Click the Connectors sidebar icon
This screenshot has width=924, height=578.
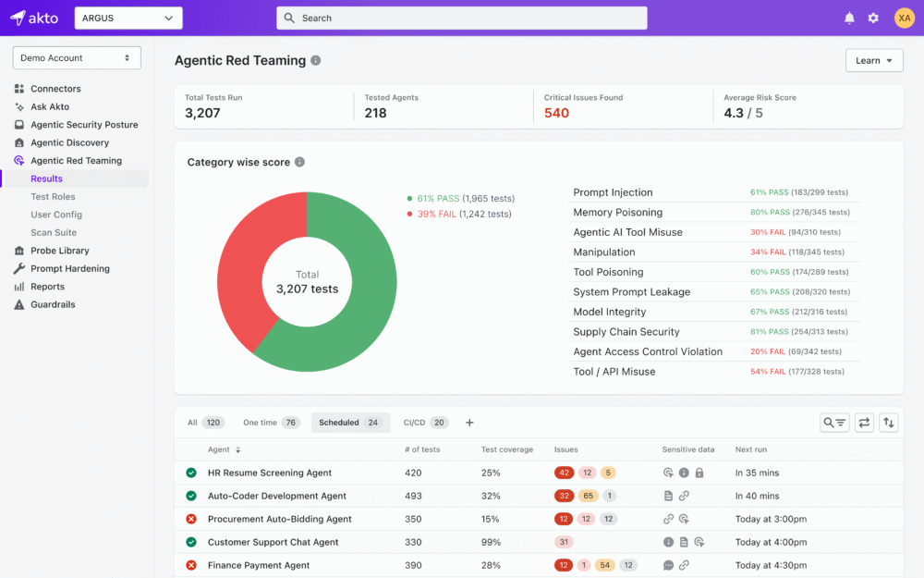click(x=19, y=89)
